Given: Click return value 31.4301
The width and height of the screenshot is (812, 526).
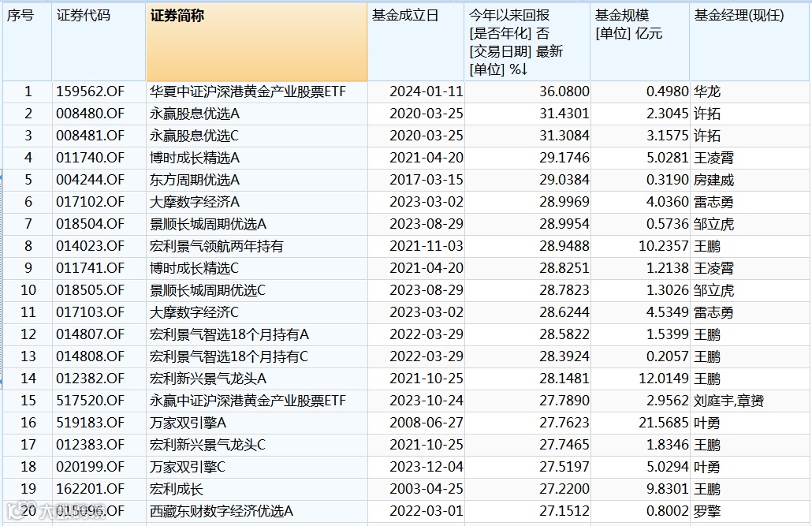Looking at the screenshot, I should pyautogui.click(x=564, y=114).
